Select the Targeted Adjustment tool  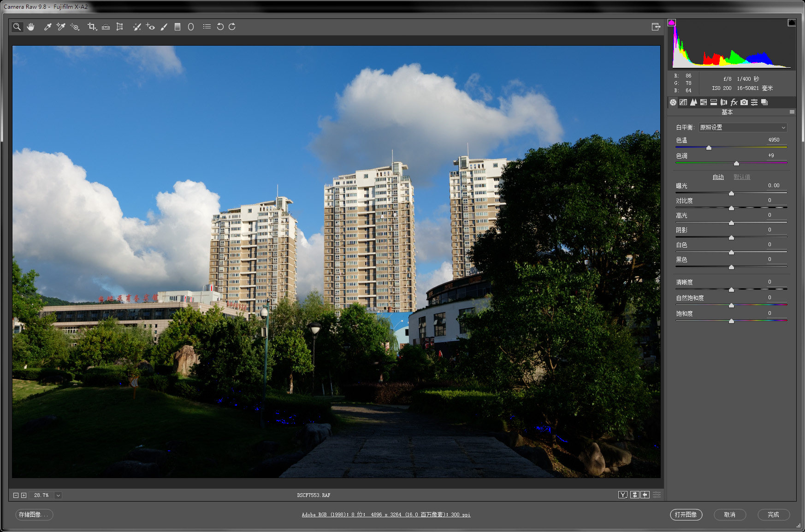coord(75,27)
